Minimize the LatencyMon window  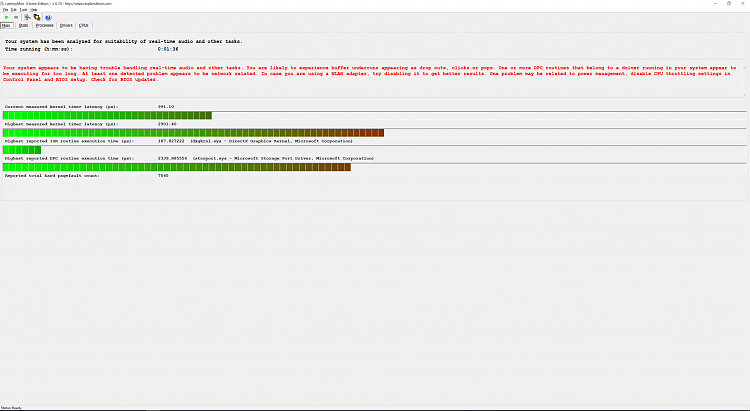pyautogui.click(x=716, y=3)
